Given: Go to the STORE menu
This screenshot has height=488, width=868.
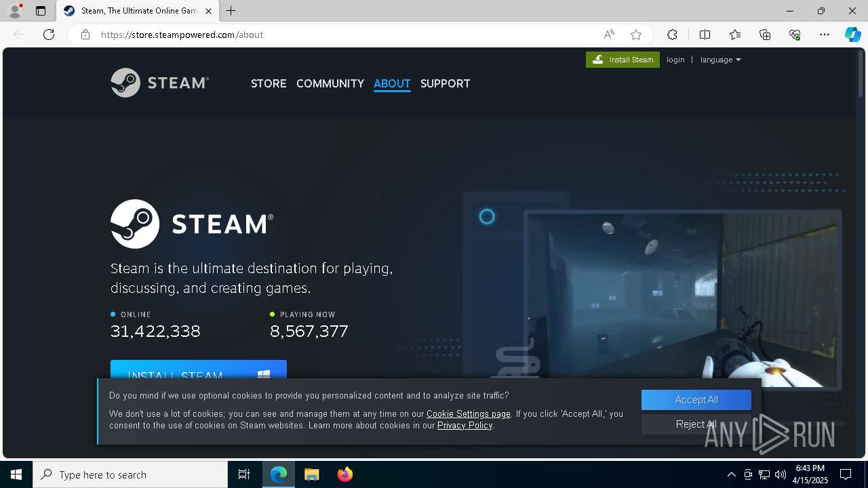Looking at the screenshot, I should [269, 83].
